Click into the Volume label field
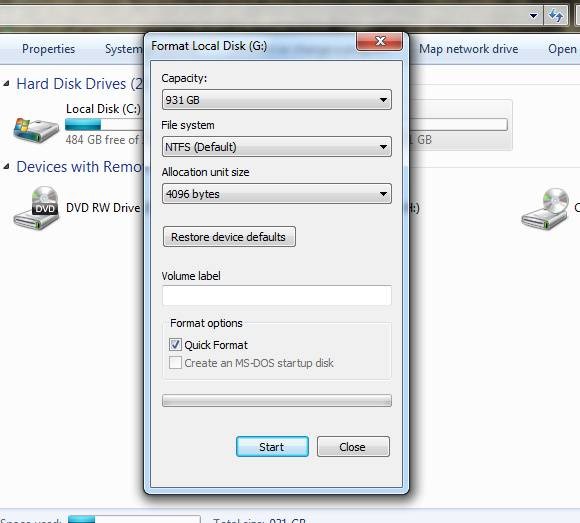The height and width of the screenshot is (523, 580). [x=276, y=295]
